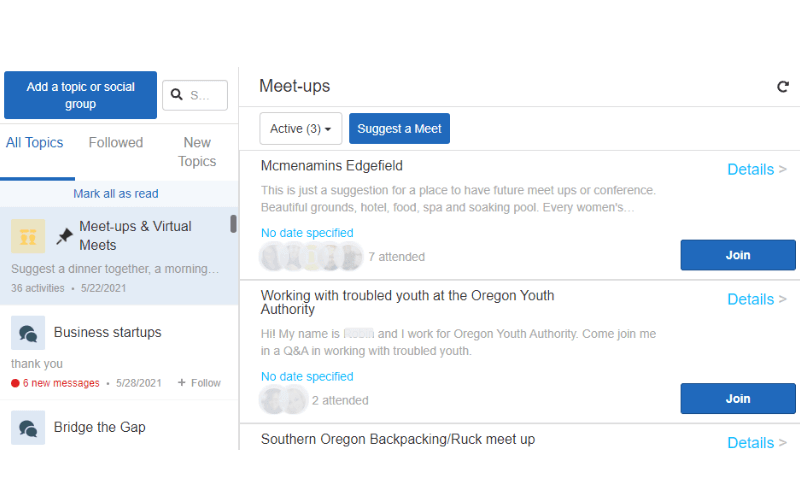Click Suggest a Meet button
This screenshot has width=800, height=500.
399,129
